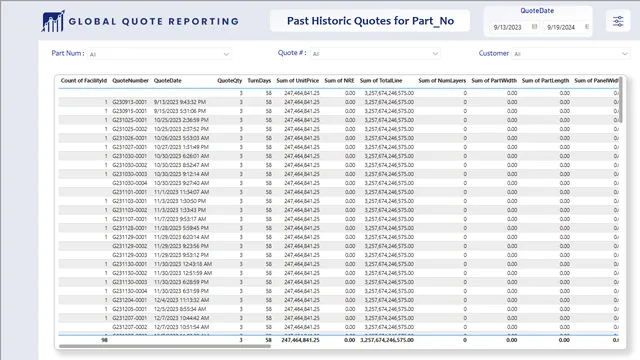Viewport: 640px width, 360px height.
Task: Select quote number G230913-0001
Action: [129, 102]
